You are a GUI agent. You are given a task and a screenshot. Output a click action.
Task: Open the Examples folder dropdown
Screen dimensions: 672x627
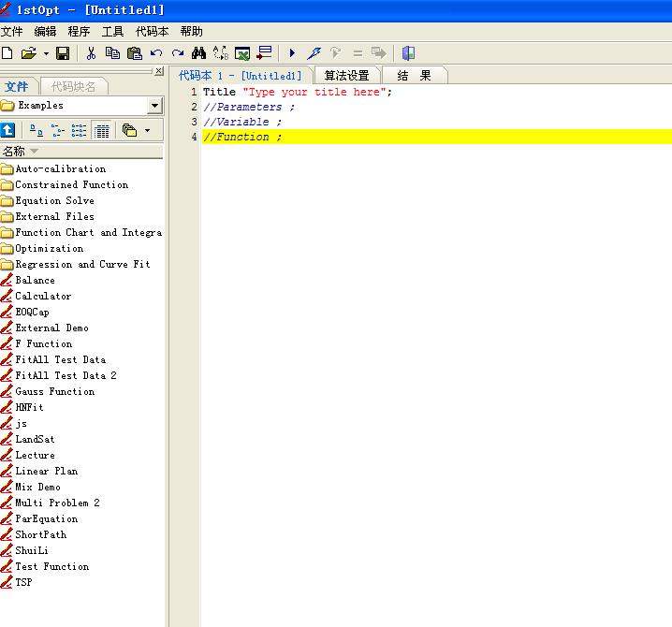(154, 106)
